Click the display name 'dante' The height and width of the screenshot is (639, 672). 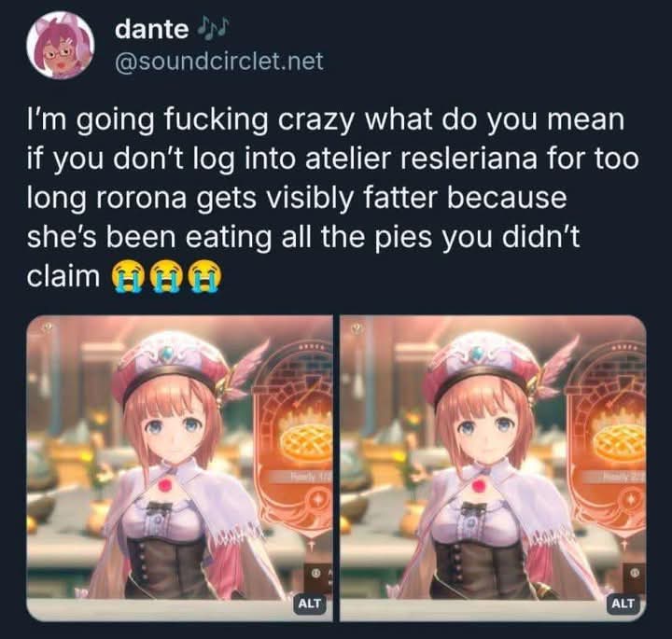click(x=151, y=29)
